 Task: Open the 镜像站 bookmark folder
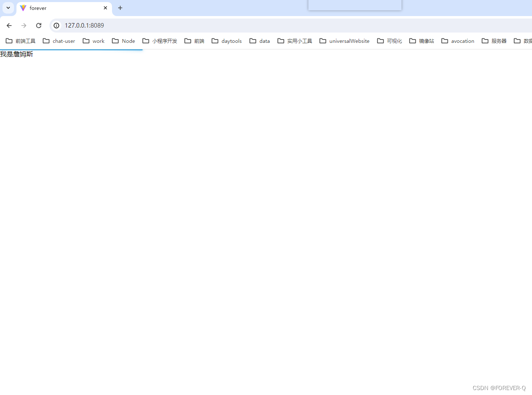click(422, 41)
